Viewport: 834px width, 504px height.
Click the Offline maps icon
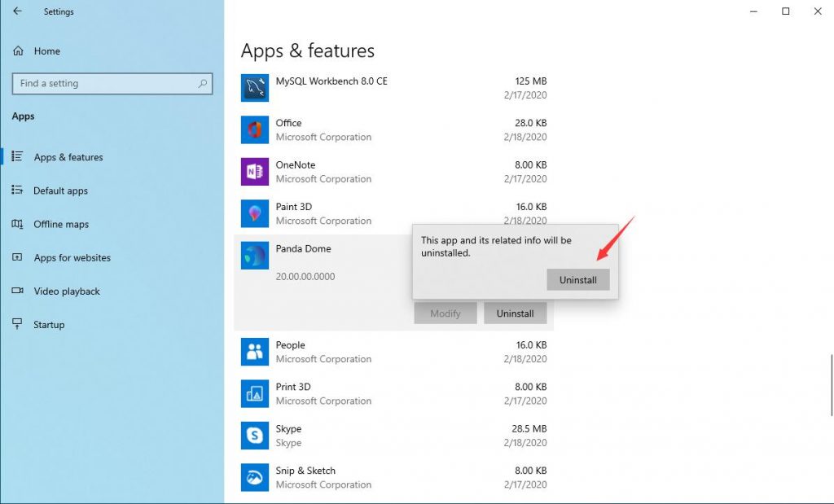17,224
